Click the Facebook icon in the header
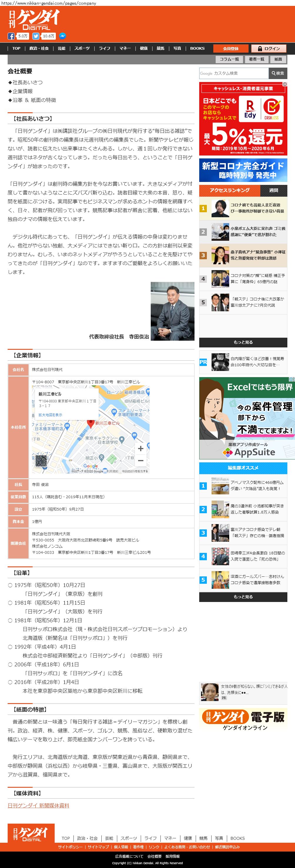This screenshot has width=295, height=868. [x=11, y=36]
